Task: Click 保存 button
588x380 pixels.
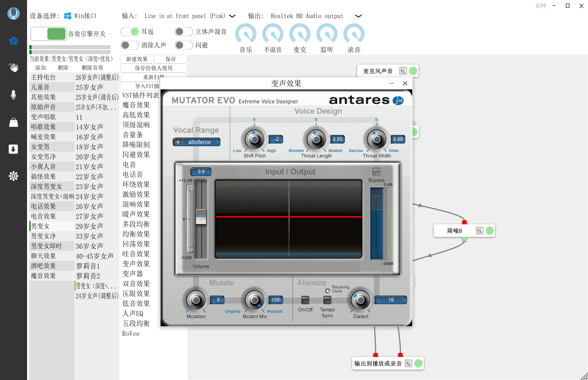Action: [x=171, y=59]
